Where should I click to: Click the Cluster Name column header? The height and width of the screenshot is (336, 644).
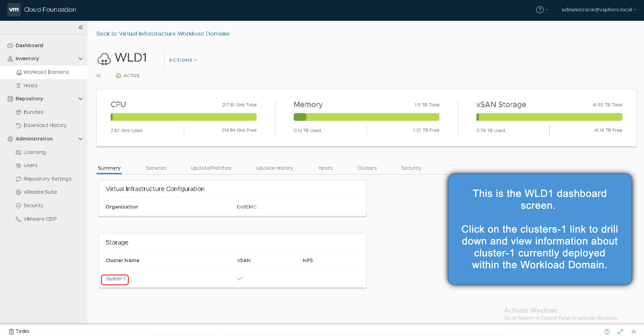[122, 261]
